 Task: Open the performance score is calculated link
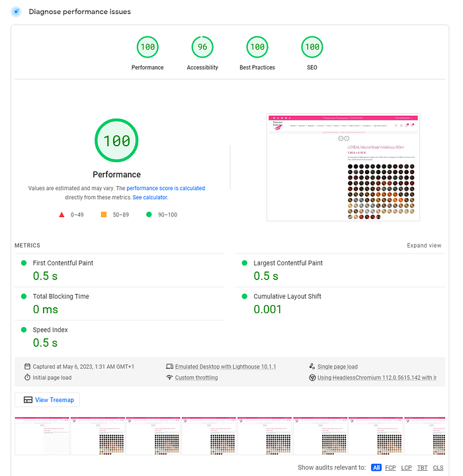pyautogui.click(x=165, y=188)
